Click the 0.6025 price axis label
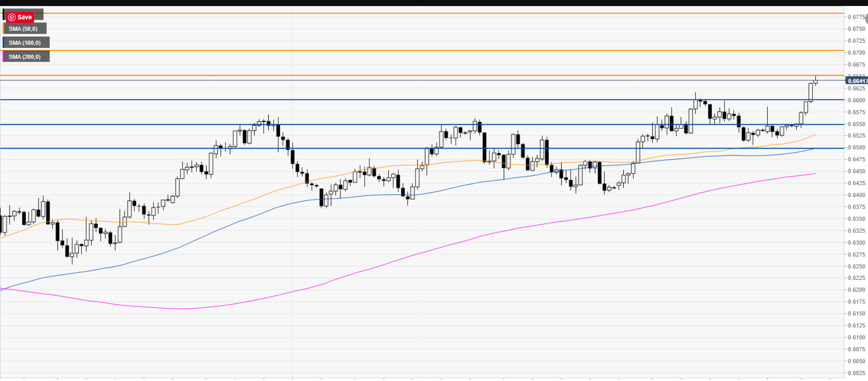The image size is (868, 381). pos(857,373)
